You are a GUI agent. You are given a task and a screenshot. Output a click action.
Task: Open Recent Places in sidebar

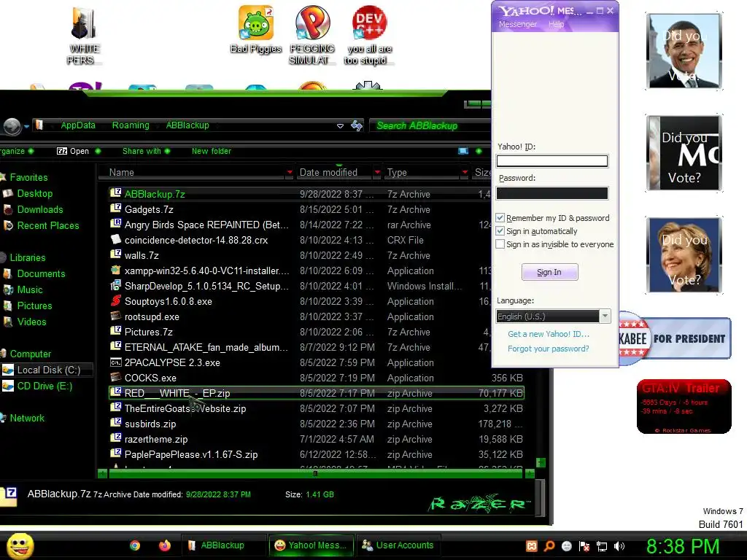click(47, 226)
